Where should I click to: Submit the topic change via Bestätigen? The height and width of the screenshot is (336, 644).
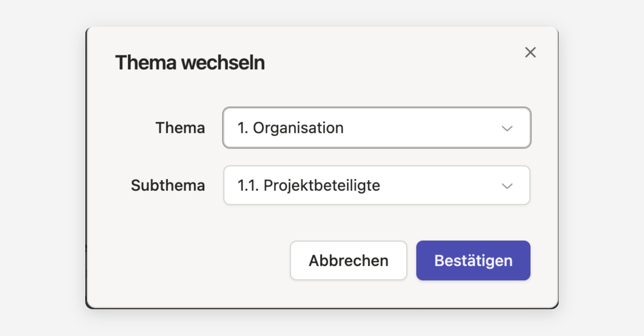click(473, 260)
